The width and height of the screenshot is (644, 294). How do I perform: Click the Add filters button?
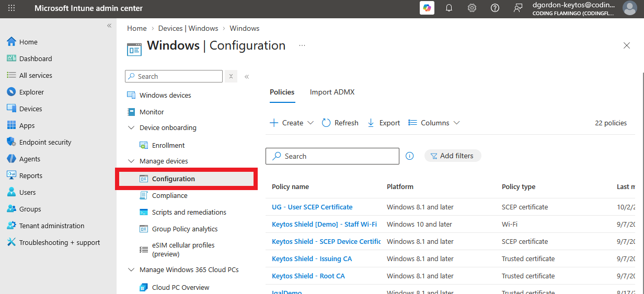pyautogui.click(x=452, y=156)
